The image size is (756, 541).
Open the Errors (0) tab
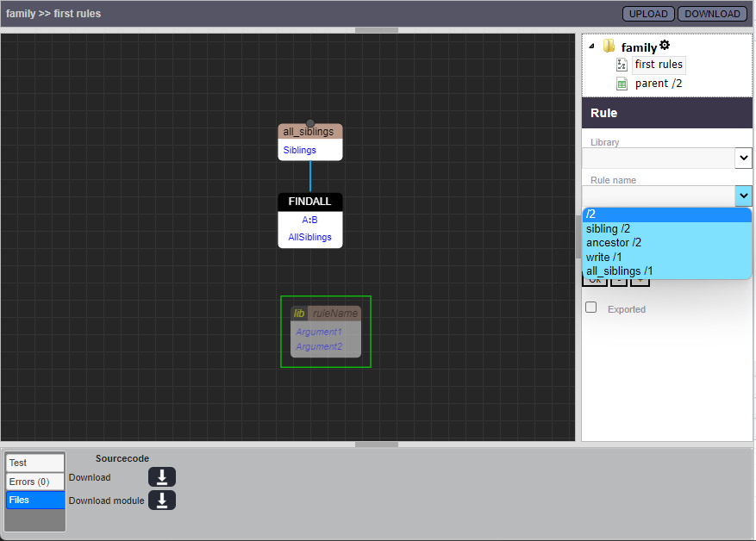(x=35, y=482)
